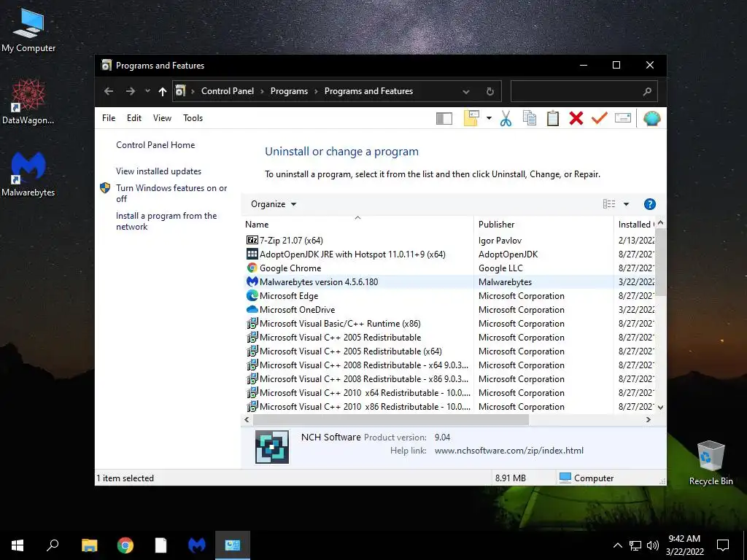This screenshot has width=747, height=560.
Task: Click Programs in the breadcrumb path
Action: point(289,91)
